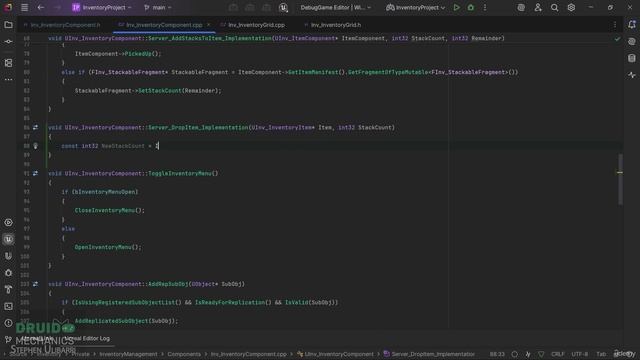Open the InventoryProject run configuration dropdown
Viewport: 640px width, 360px height.
[x=415, y=7]
